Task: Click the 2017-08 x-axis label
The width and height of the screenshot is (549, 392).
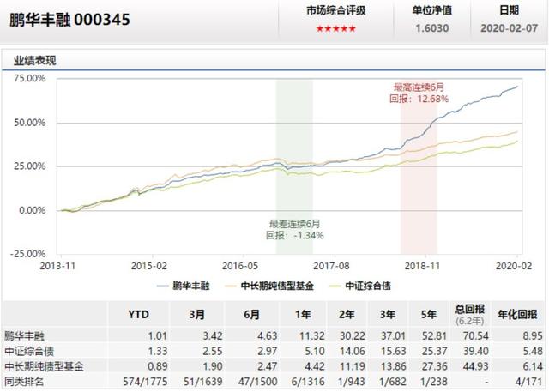Action: coord(331,266)
